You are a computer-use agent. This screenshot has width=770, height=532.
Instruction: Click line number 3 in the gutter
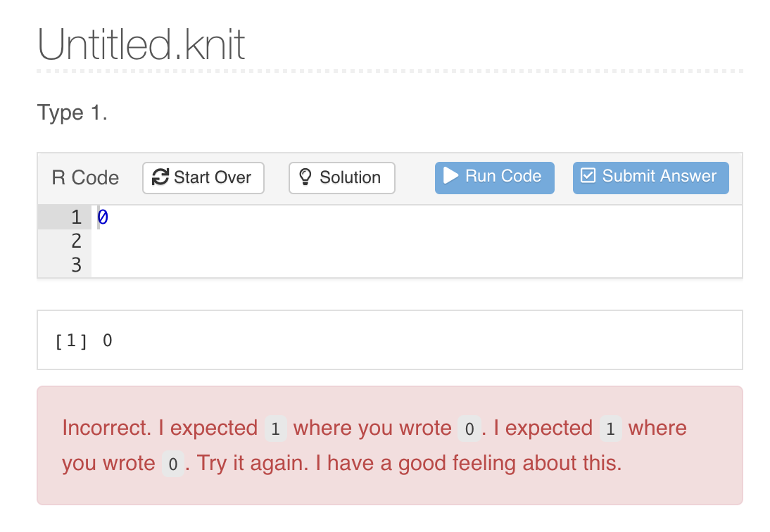tap(76, 265)
